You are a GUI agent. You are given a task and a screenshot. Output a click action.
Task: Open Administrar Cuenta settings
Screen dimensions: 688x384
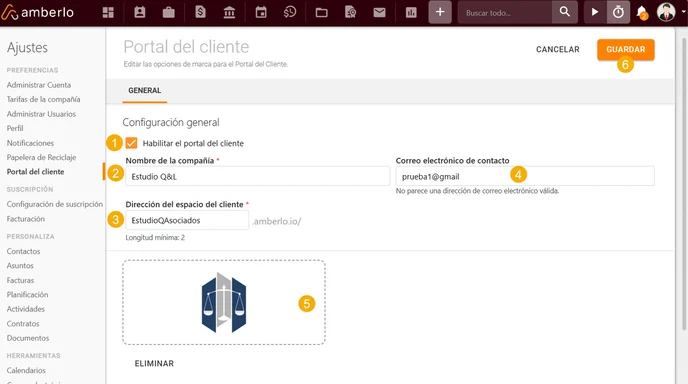39,85
